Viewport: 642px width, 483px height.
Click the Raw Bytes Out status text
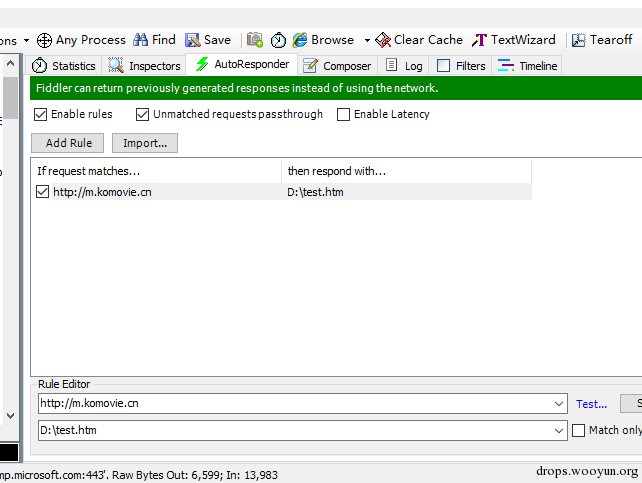195,475
